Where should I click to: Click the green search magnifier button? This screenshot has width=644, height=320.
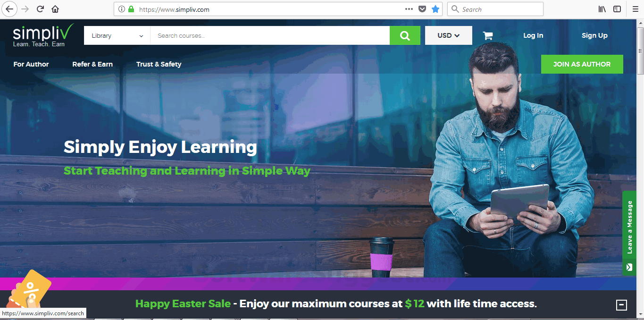(x=405, y=35)
